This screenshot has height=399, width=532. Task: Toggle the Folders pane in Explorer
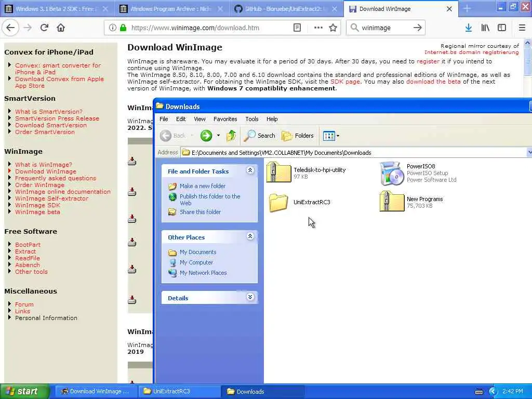pyautogui.click(x=298, y=136)
